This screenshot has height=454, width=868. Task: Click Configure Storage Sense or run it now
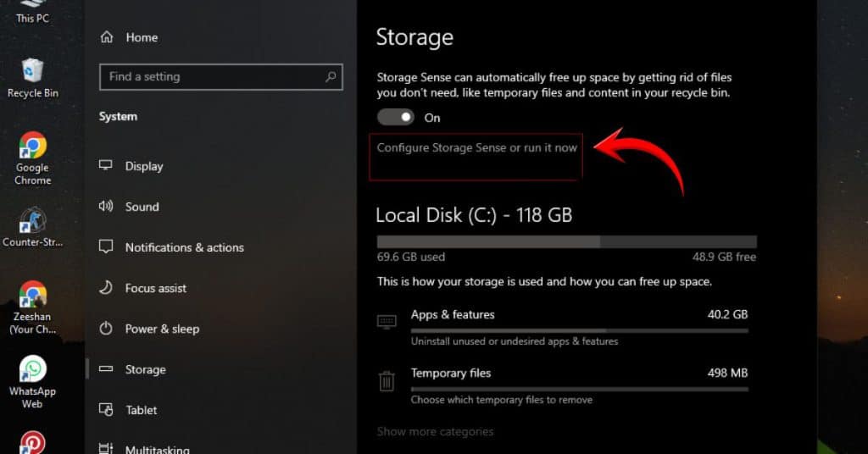tap(476, 147)
